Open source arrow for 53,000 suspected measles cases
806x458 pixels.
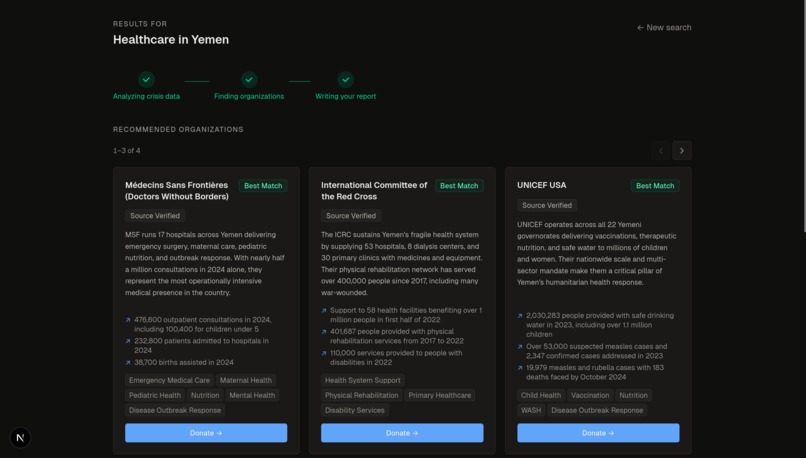520,347
